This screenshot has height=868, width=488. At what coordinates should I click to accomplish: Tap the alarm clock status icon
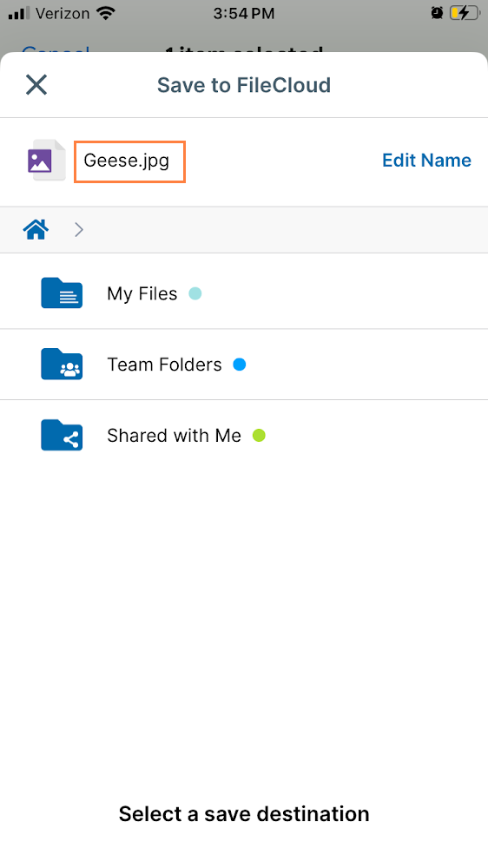tap(437, 13)
